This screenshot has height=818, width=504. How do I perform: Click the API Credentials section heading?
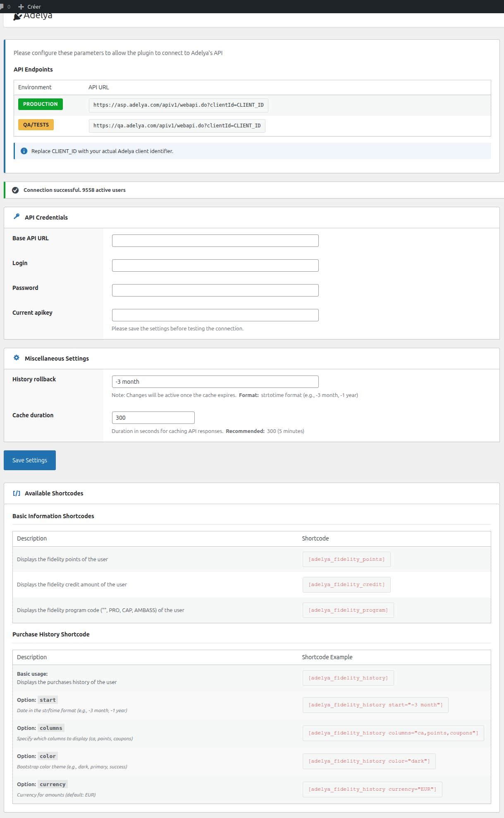point(46,218)
